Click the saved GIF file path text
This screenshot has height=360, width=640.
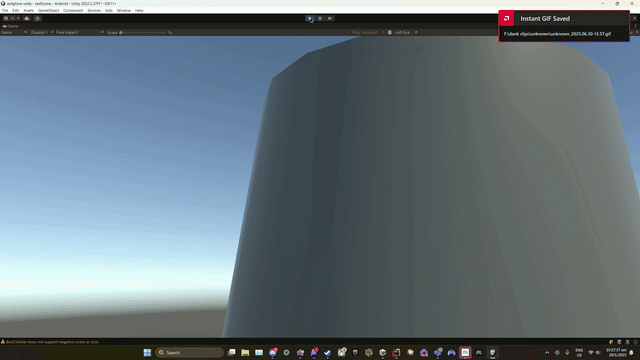[557, 34]
